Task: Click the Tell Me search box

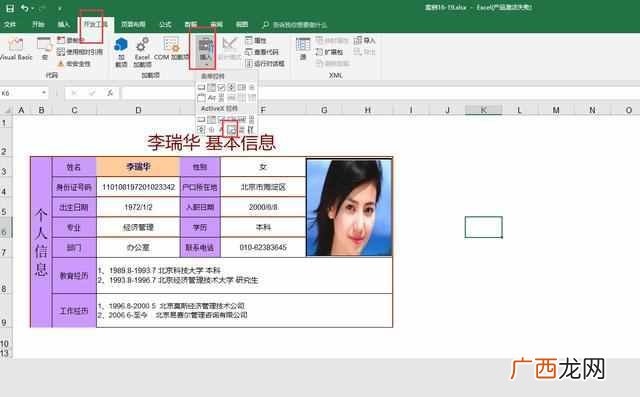Action: point(295,25)
